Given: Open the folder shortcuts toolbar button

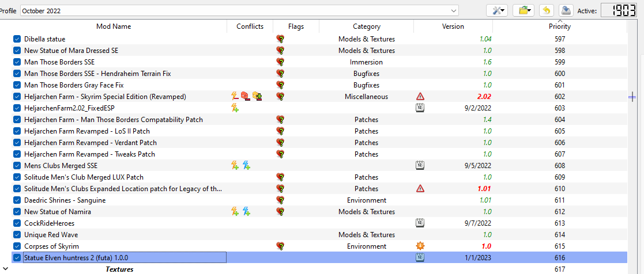Looking at the screenshot, I should point(525,11).
